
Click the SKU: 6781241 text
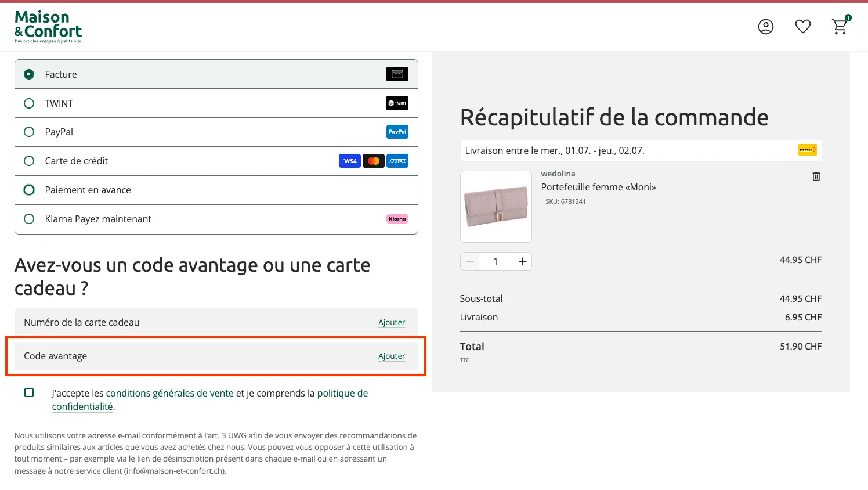pyautogui.click(x=566, y=201)
